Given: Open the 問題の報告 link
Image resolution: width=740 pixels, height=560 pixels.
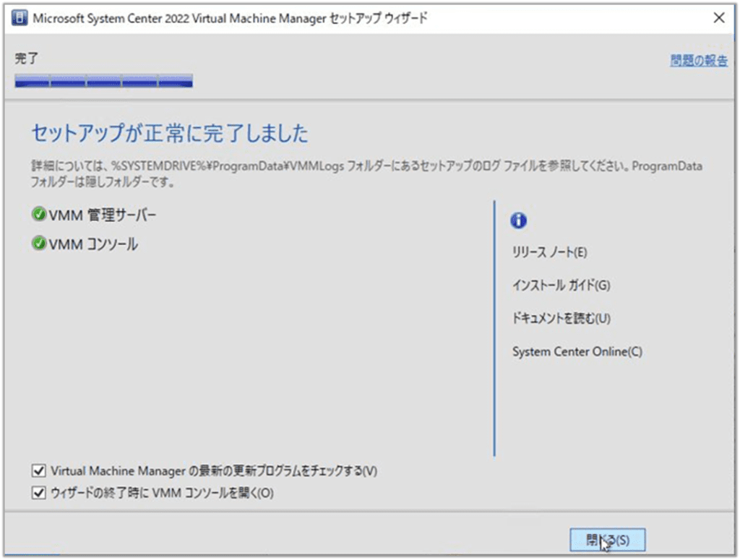Looking at the screenshot, I should (x=699, y=61).
